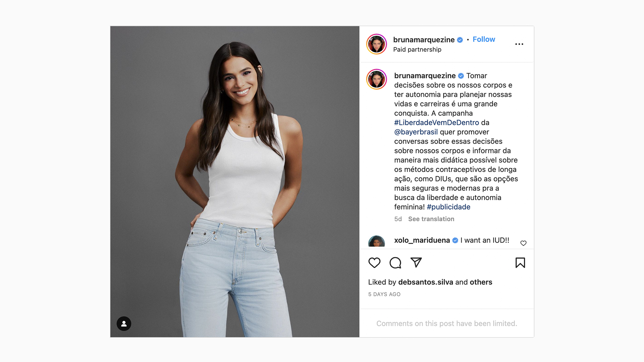
Task: Open the xolo_mariduena commenter username
Action: [422, 240]
